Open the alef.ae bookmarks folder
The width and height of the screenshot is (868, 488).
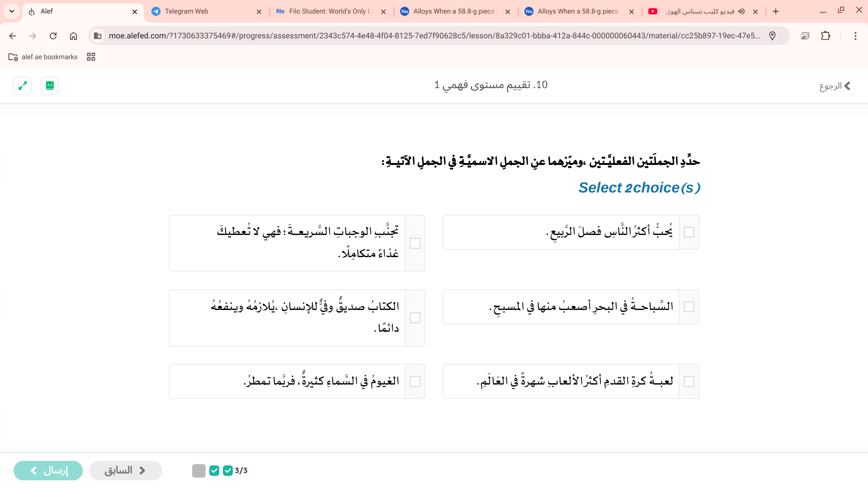pos(43,57)
